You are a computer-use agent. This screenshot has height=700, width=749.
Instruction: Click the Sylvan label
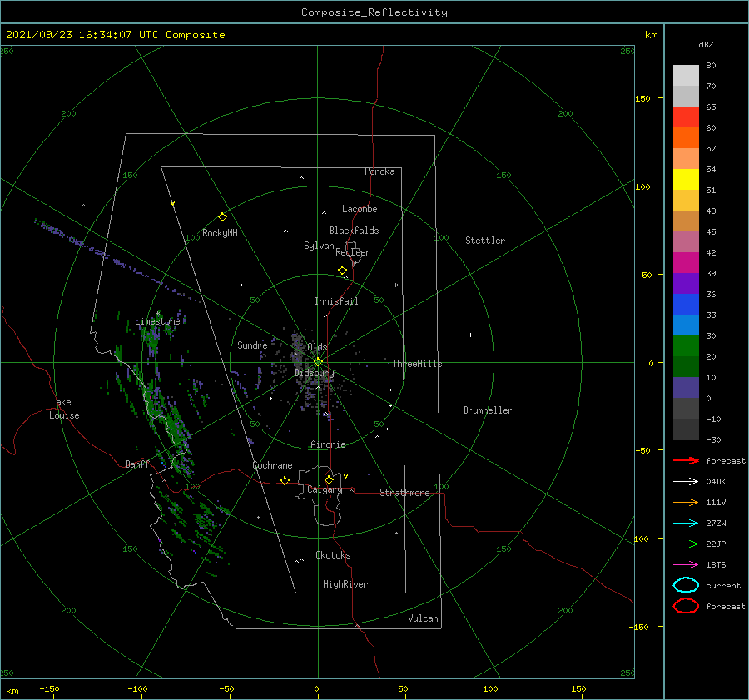[x=319, y=246]
